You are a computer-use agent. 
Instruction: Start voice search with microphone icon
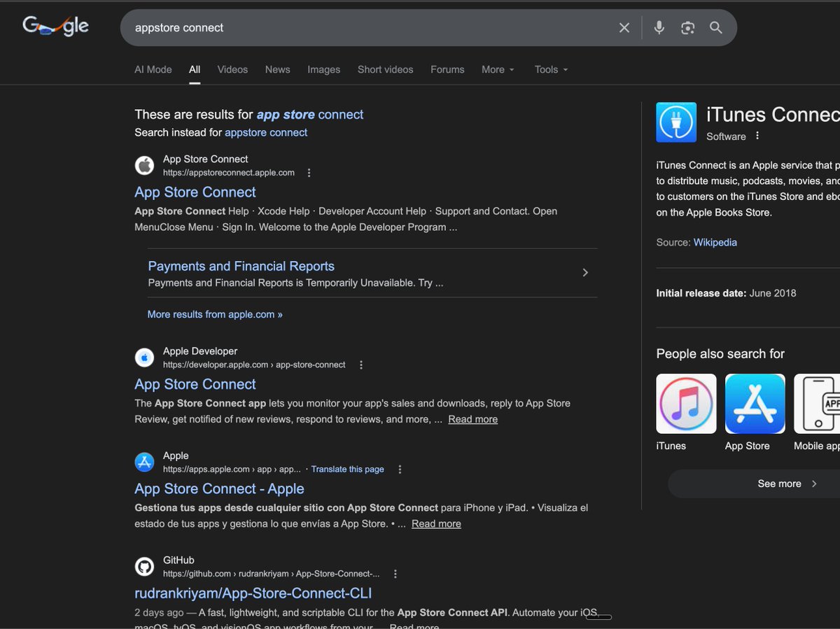[x=659, y=28]
